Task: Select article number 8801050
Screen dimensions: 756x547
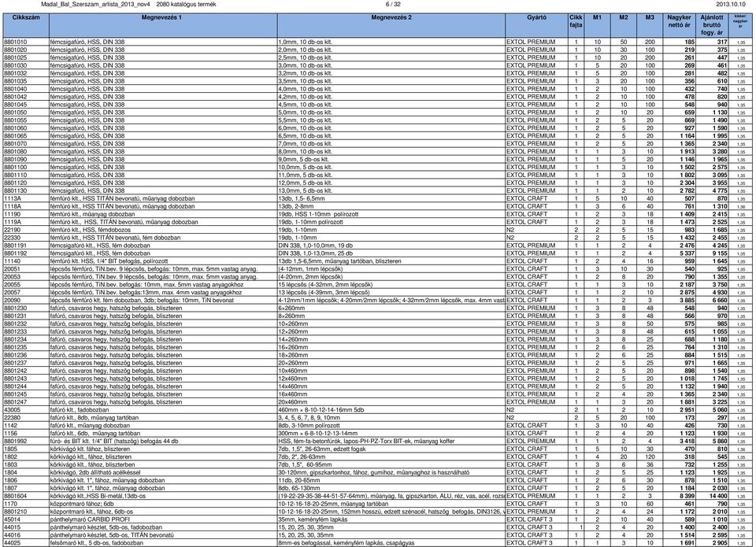Action: coord(16,113)
